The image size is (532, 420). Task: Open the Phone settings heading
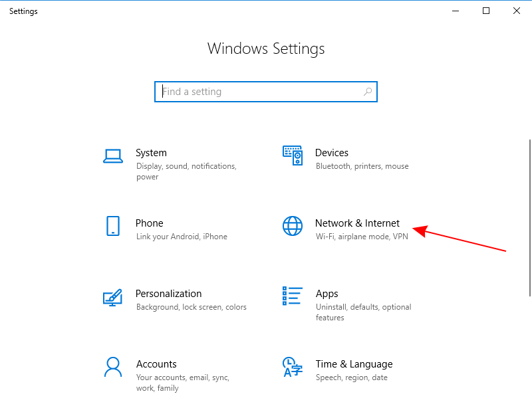(149, 223)
